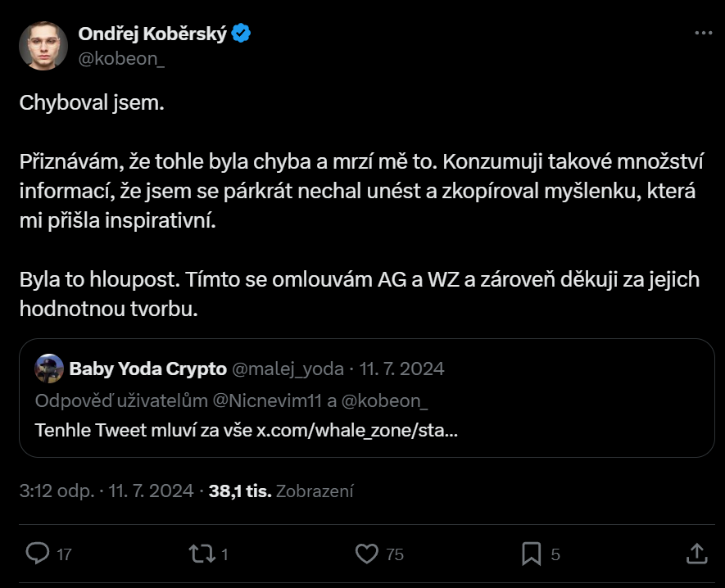Click the Ondřej Koběrský display name
725x588 pixels.
click(x=153, y=34)
